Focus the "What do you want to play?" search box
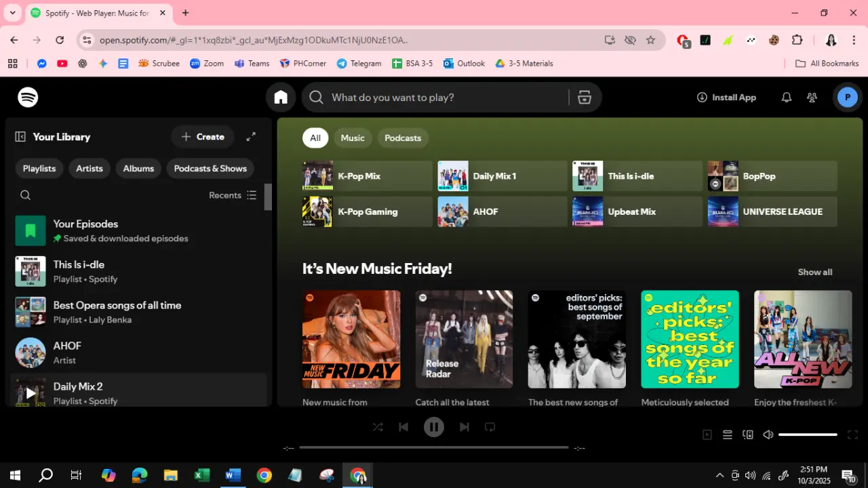This screenshot has height=488, width=868. pos(435,98)
